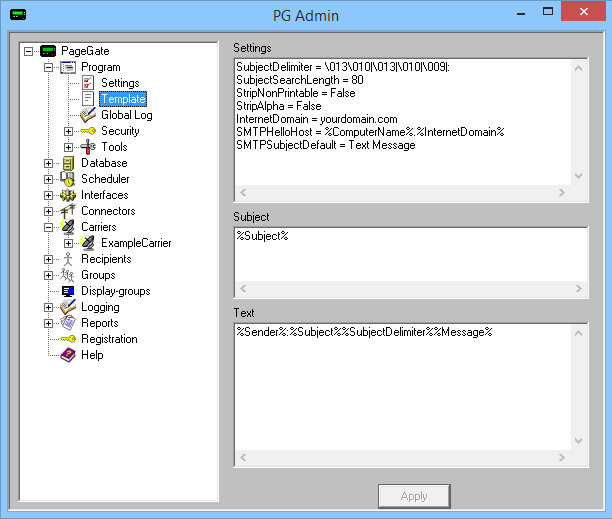Click Settings box scroll down arrow
The image size is (612, 519).
pyautogui.click(x=579, y=176)
